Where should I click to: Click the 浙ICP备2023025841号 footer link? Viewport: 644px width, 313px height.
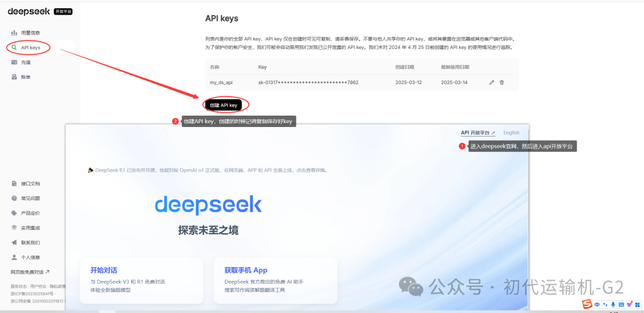pos(32,294)
